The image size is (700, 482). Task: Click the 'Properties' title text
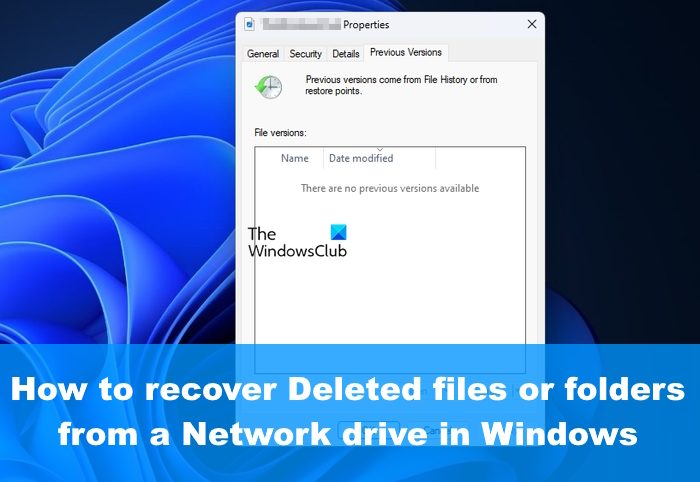(x=366, y=25)
